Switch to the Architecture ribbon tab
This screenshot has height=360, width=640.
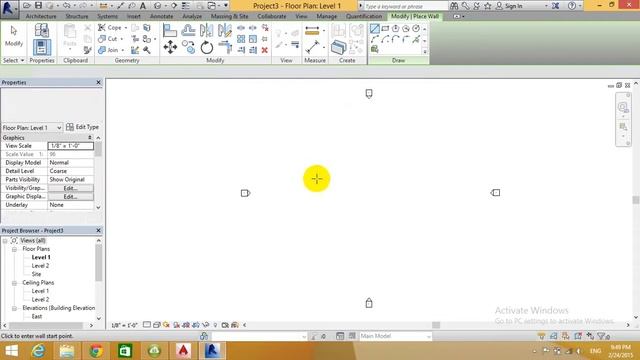(41, 16)
